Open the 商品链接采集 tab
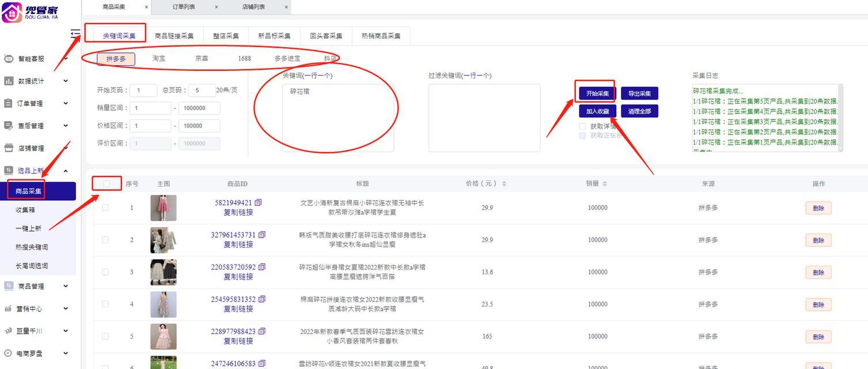This screenshot has height=369, width=868. click(x=174, y=36)
